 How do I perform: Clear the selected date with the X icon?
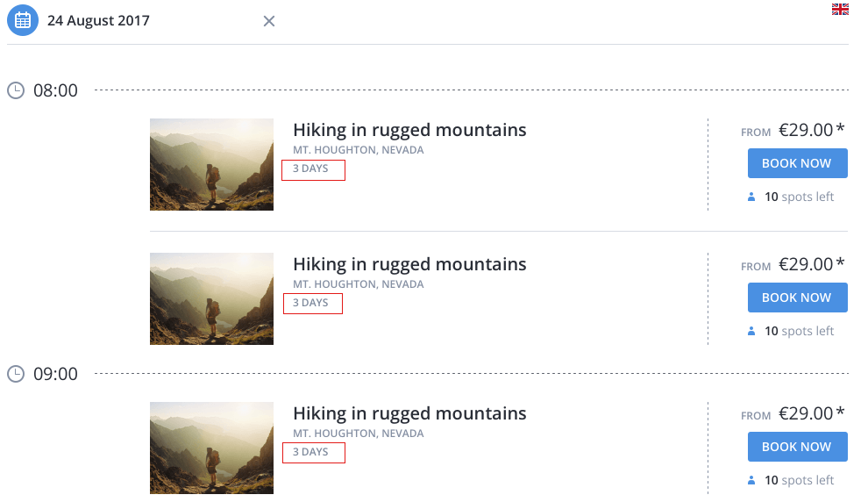coord(269,21)
